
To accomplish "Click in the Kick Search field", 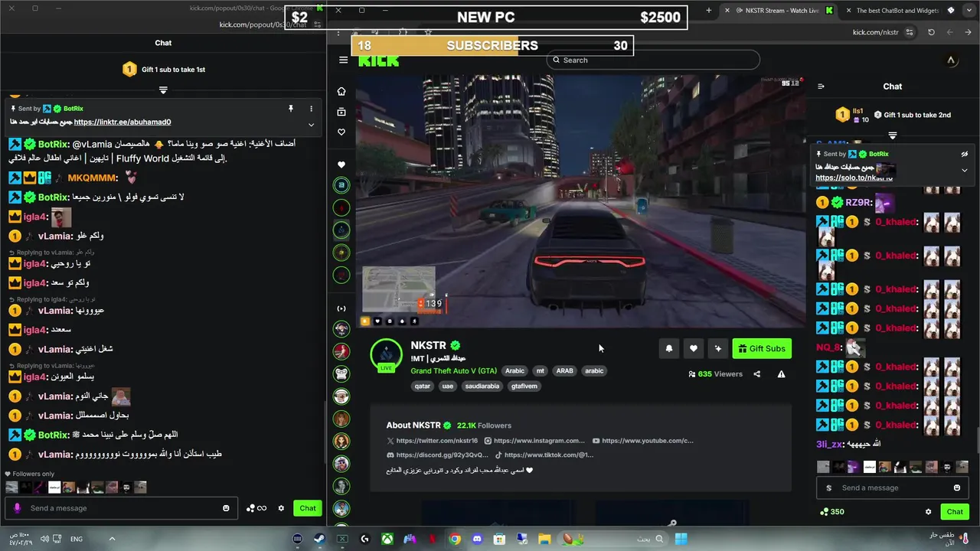I will (x=653, y=60).
